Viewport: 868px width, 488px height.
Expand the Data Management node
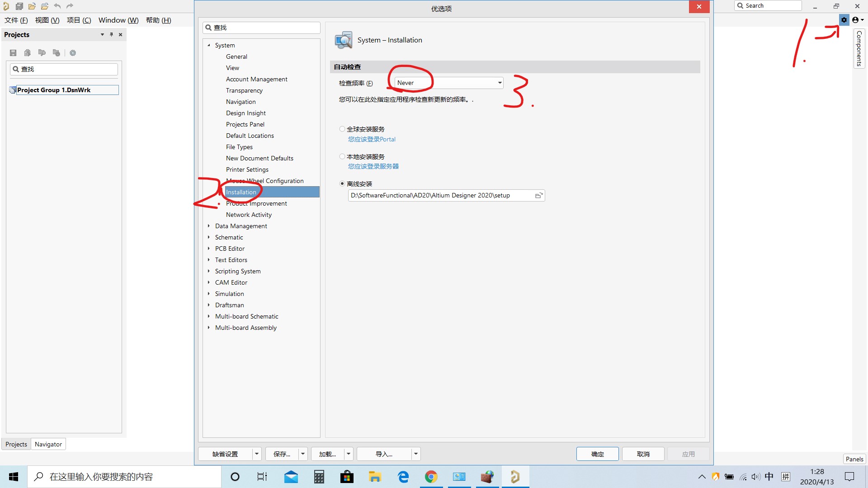[x=209, y=226]
